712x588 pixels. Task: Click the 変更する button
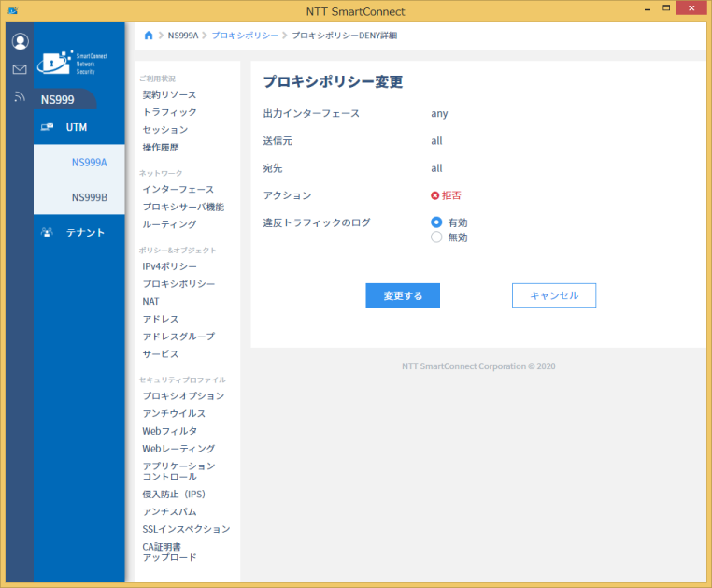pyautogui.click(x=403, y=295)
